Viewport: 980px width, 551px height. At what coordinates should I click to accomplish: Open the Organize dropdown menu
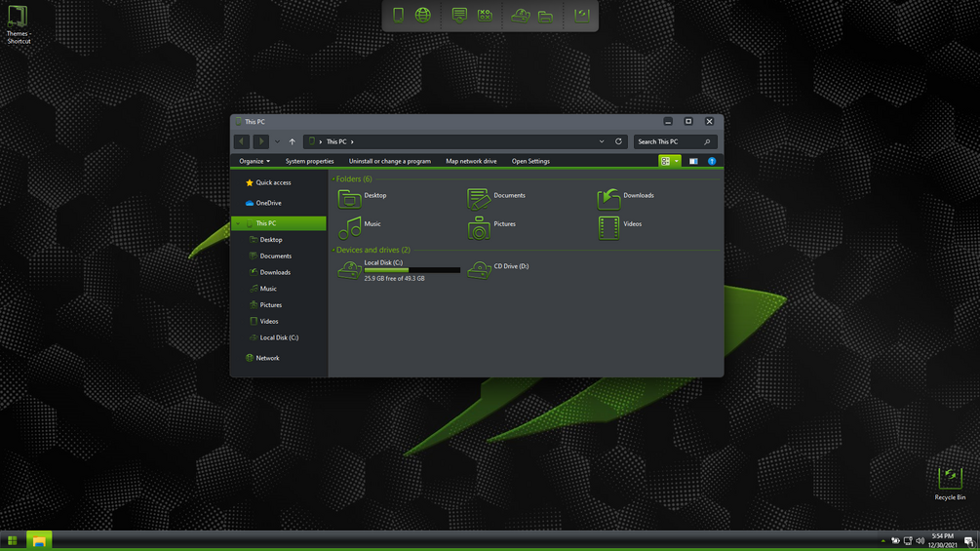pyautogui.click(x=255, y=161)
